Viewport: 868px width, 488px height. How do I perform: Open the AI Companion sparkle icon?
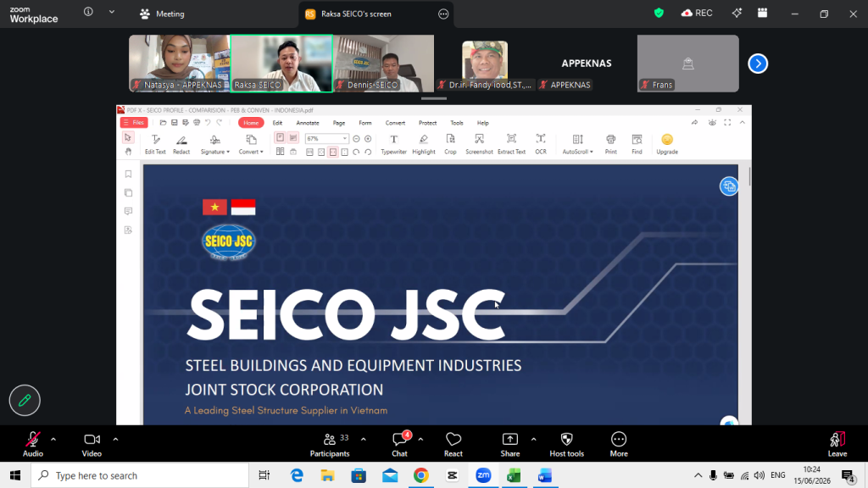click(x=737, y=13)
